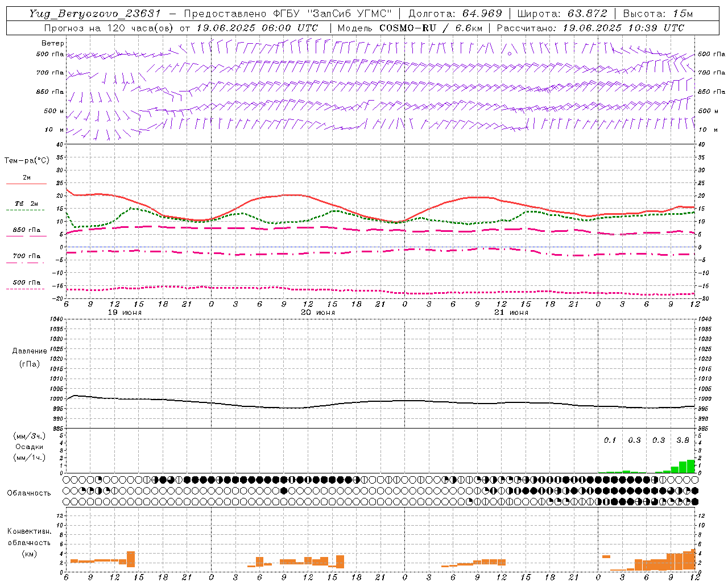Click the Широта: 63.872 value
The image size is (728, 582).
[562, 14]
